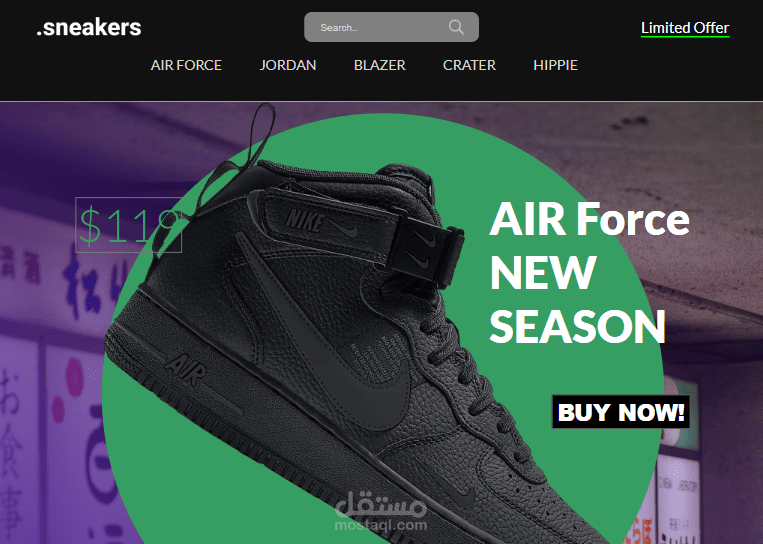Focus the Search.. input field
The width and height of the screenshot is (763, 544).
point(391,27)
